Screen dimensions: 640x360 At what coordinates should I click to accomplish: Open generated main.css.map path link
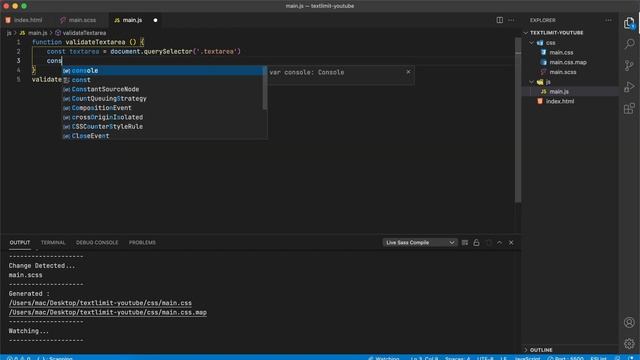[x=108, y=312]
